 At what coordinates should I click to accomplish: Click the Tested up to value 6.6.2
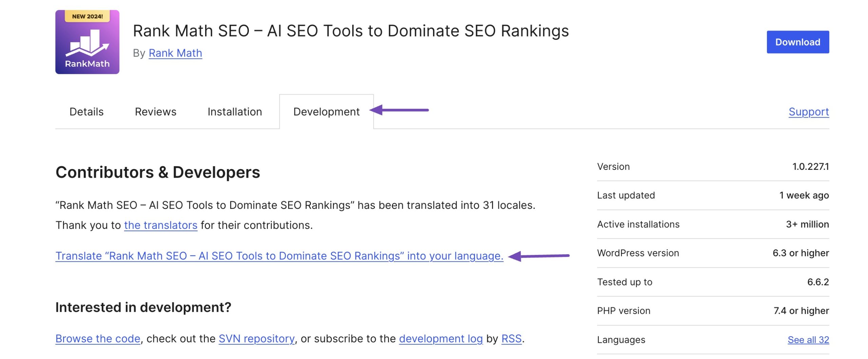click(x=818, y=282)
